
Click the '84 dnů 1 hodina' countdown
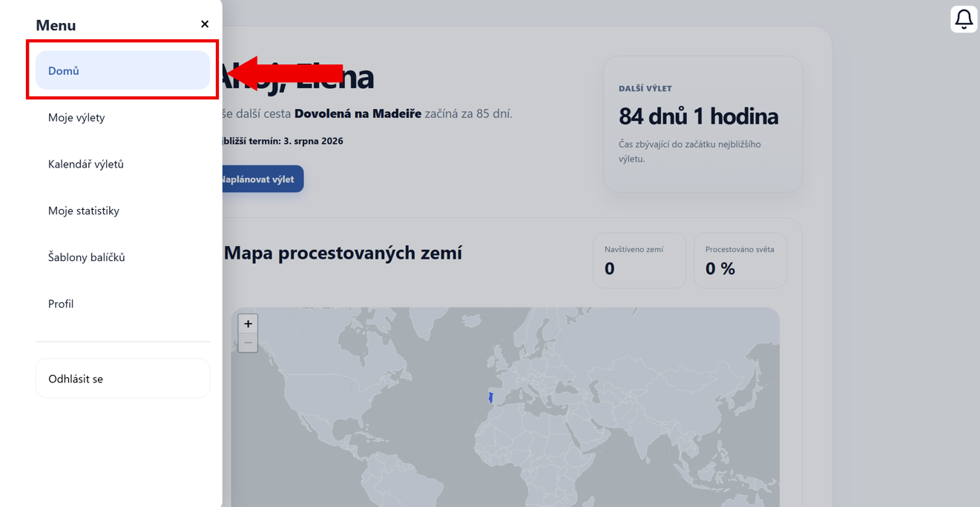point(698,116)
